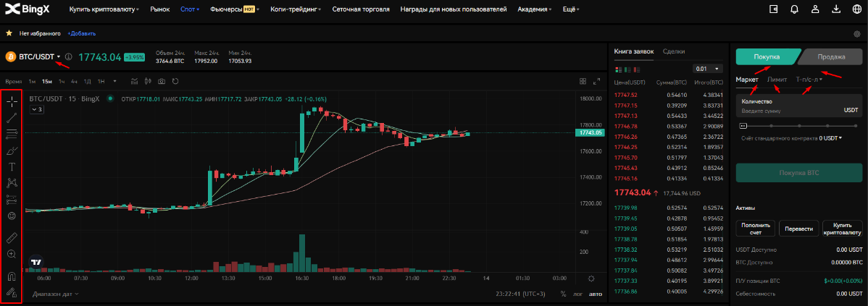Switch to Продажа sell mode
The image size is (868, 306).
point(831,56)
